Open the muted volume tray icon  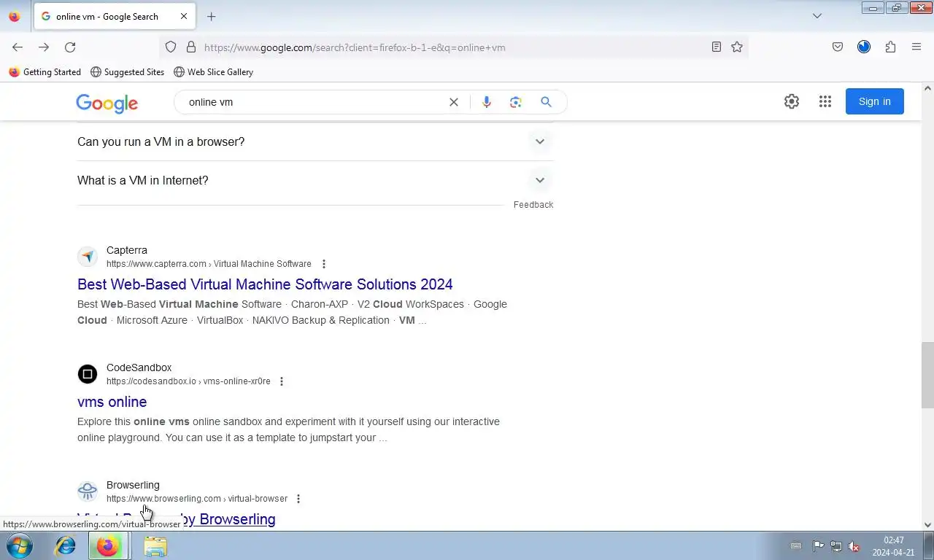(854, 546)
